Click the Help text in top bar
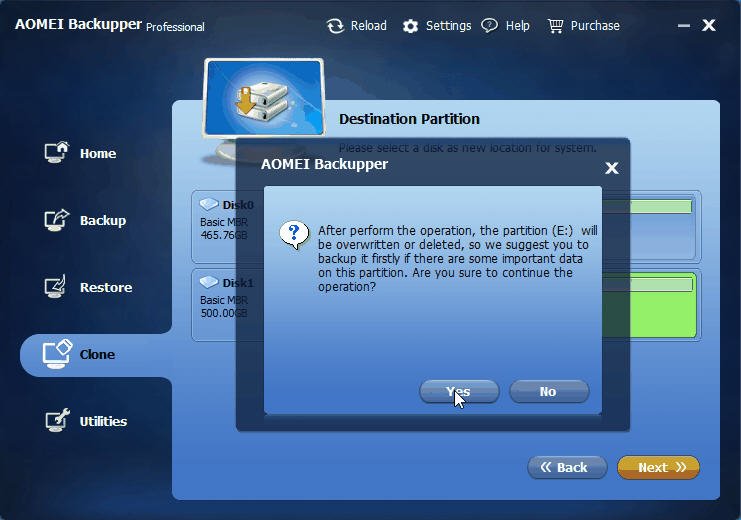 [x=517, y=26]
